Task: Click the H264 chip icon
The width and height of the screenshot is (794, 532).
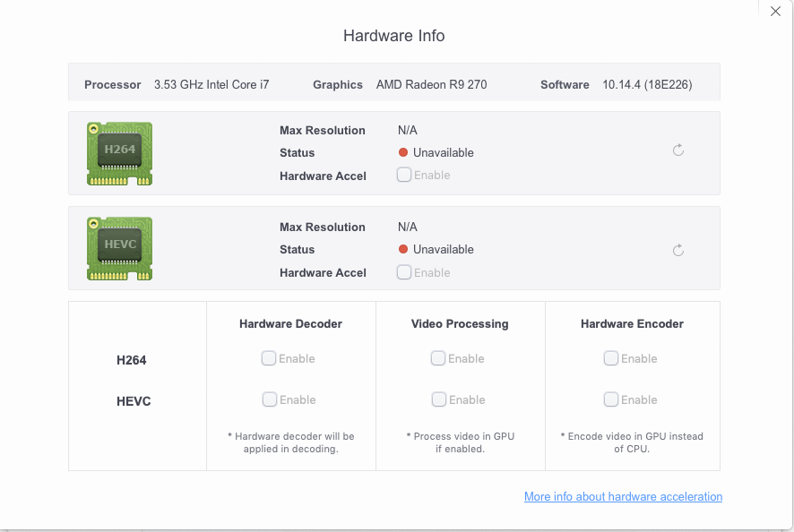Action: pos(119,153)
